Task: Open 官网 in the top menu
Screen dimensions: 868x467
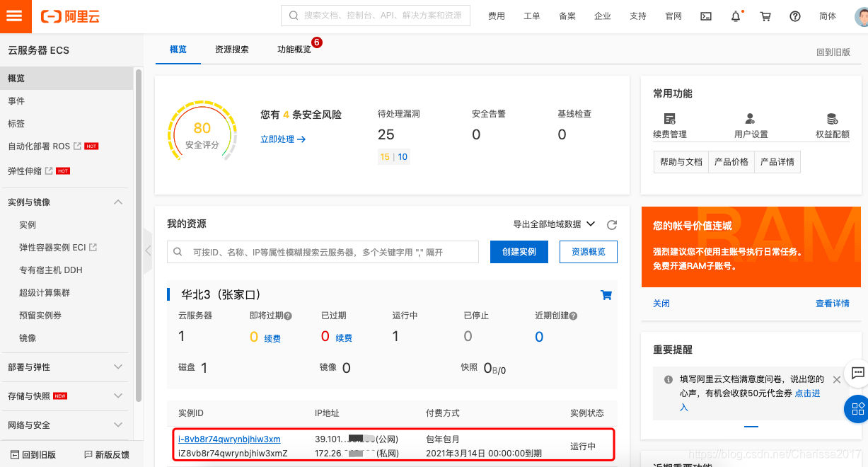Action: tap(673, 16)
